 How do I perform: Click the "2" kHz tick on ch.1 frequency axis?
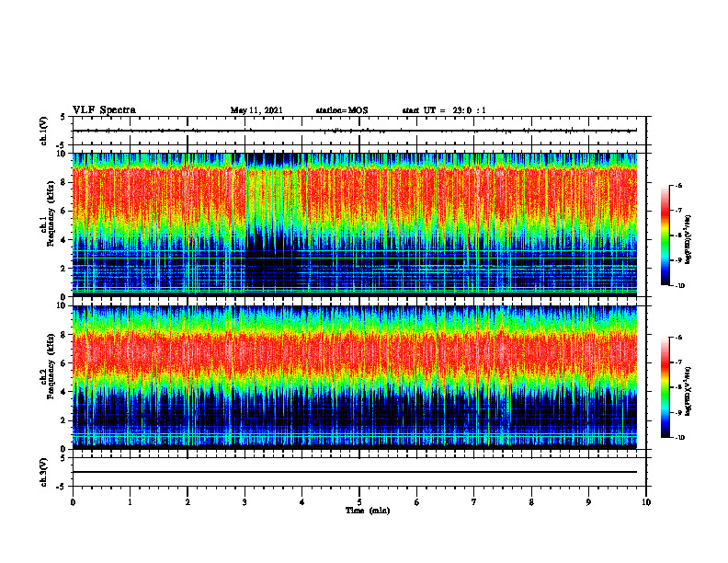point(63,269)
